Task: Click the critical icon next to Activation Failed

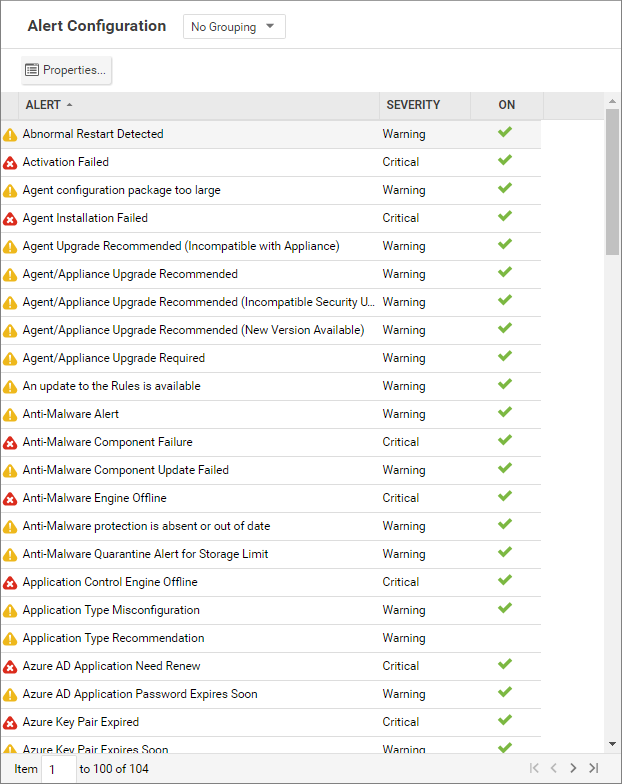Action: (10, 162)
